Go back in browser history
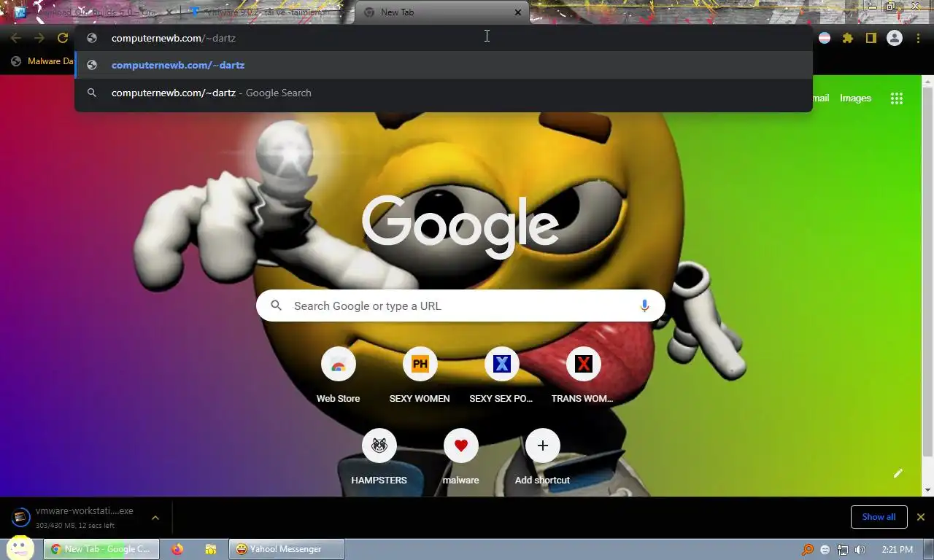Image resolution: width=934 pixels, height=560 pixels. [x=16, y=39]
